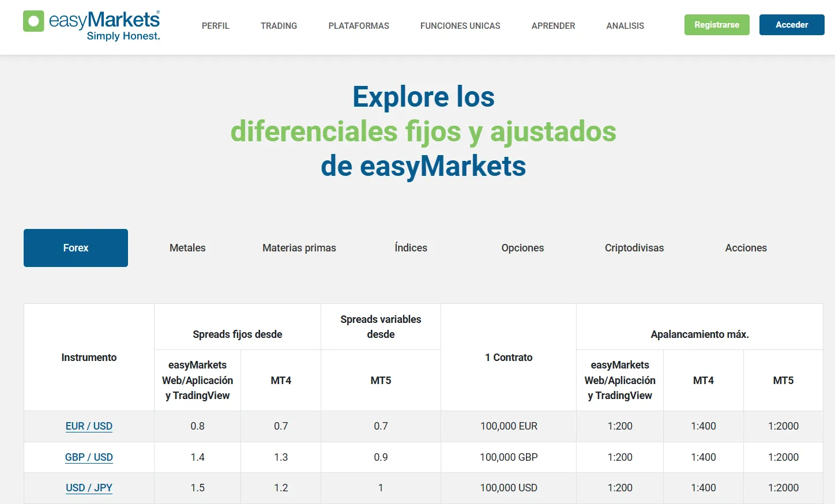Switch to the Índices tab
This screenshot has height=504, width=835.
pos(411,248)
